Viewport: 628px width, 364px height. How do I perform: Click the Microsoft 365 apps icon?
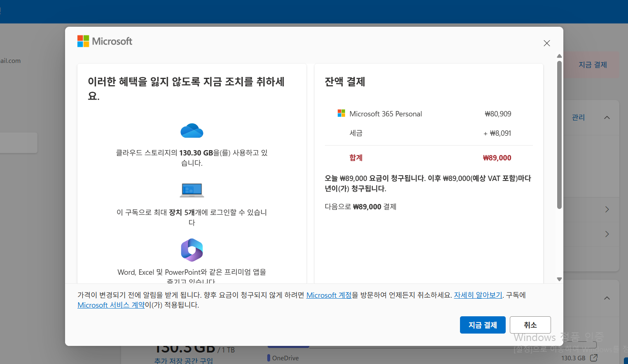click(x=192, y=250)
